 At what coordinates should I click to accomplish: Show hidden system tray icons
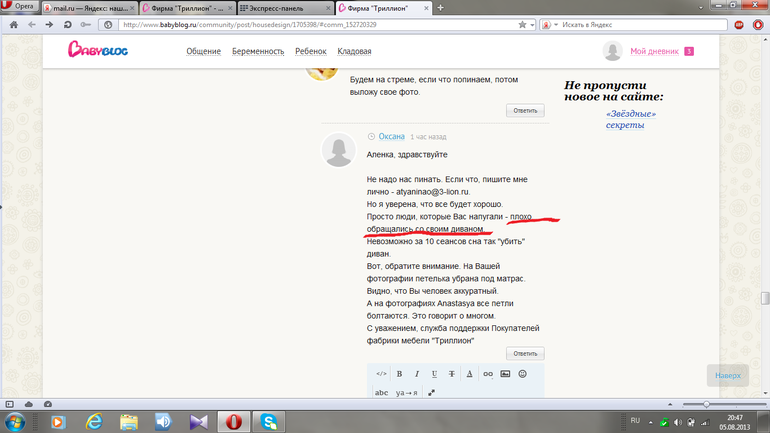click(651, 422)
